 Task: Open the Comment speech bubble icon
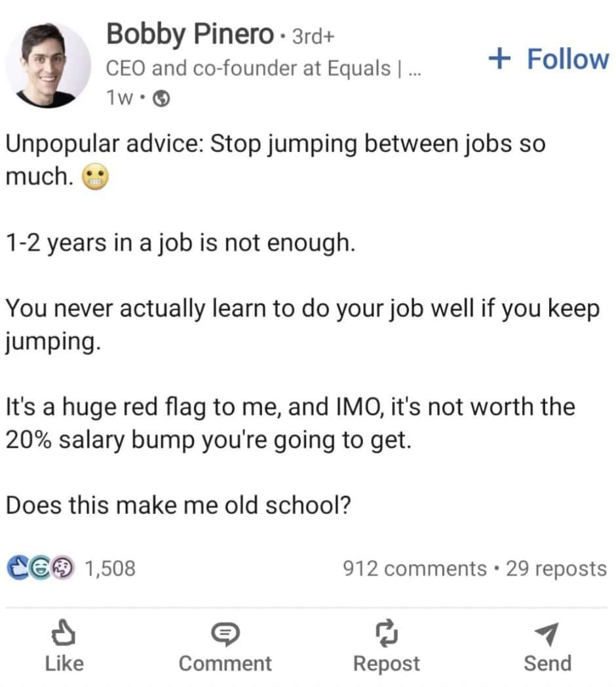click(225, 631)
